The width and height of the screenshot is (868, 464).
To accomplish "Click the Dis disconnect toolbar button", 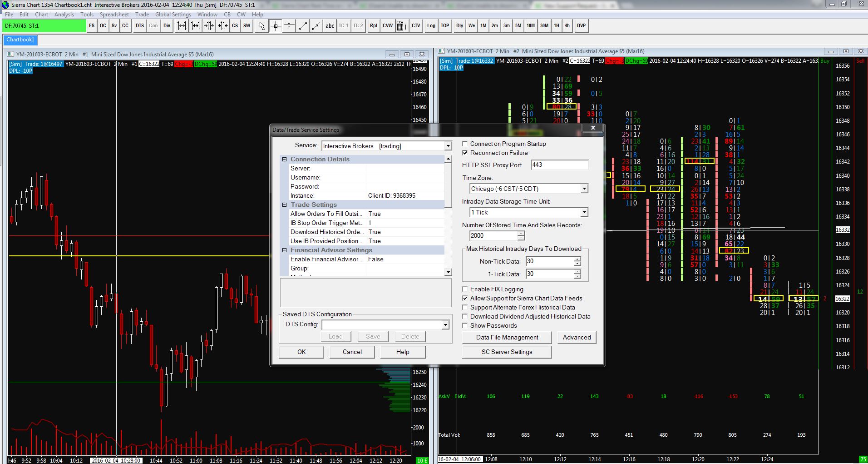I will click(x=167, y=26).
